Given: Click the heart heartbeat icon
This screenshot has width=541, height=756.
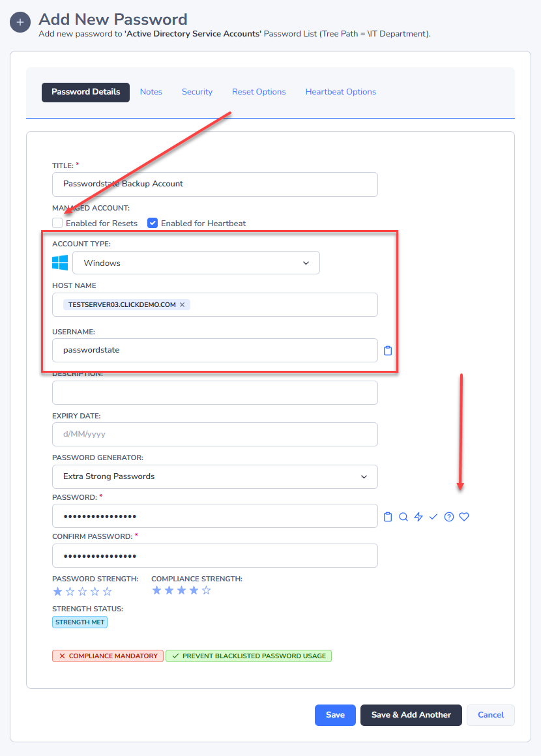Looking at the screenshot, I should point(464,517).
